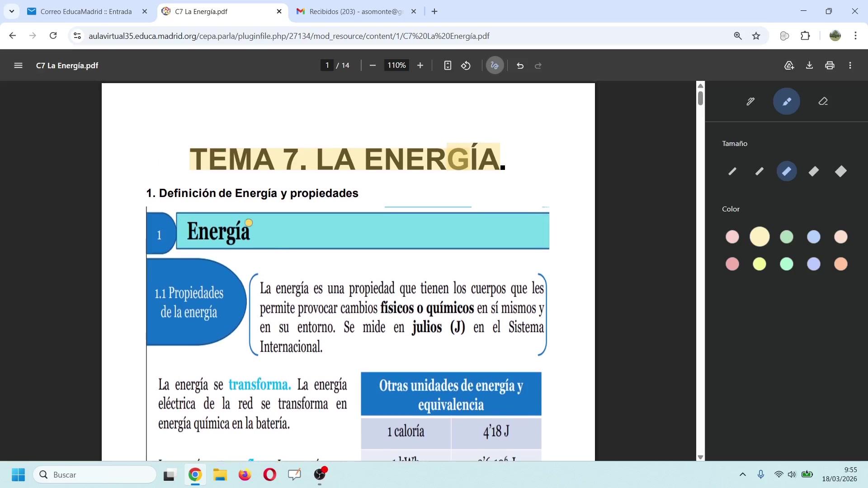Screen dimensions: 868x488
Task: Save the PDF to Google Drive
Action: [x=789, y=66]
